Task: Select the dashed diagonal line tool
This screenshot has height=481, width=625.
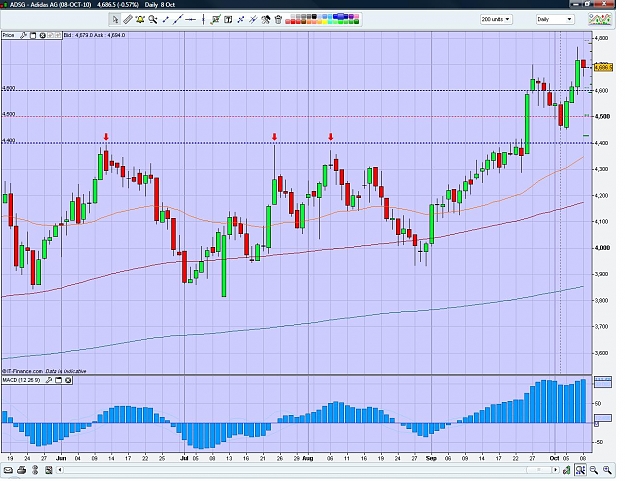Action: [240, 19]
